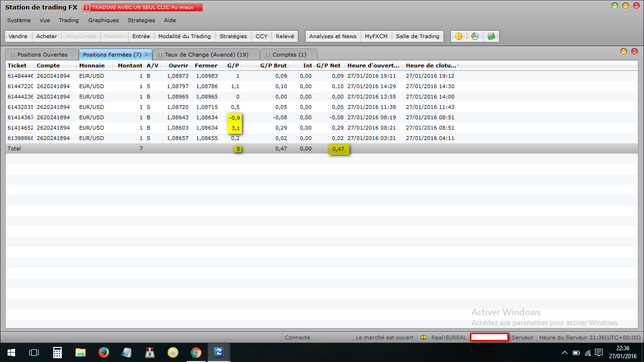
Task: Click the Total row label
Action: pyautogui.click(x=14, y=148)
